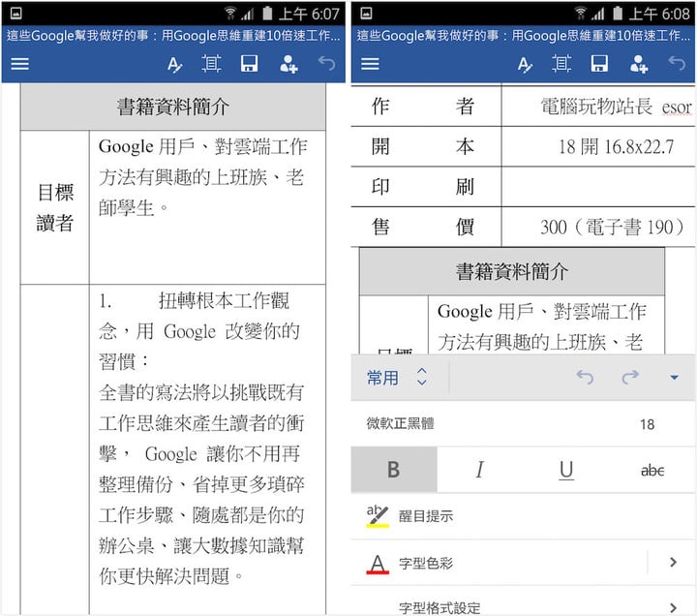Tap Wi-Fi indicator in left status bar
The image size is (697, 616).
coord(230,14)
